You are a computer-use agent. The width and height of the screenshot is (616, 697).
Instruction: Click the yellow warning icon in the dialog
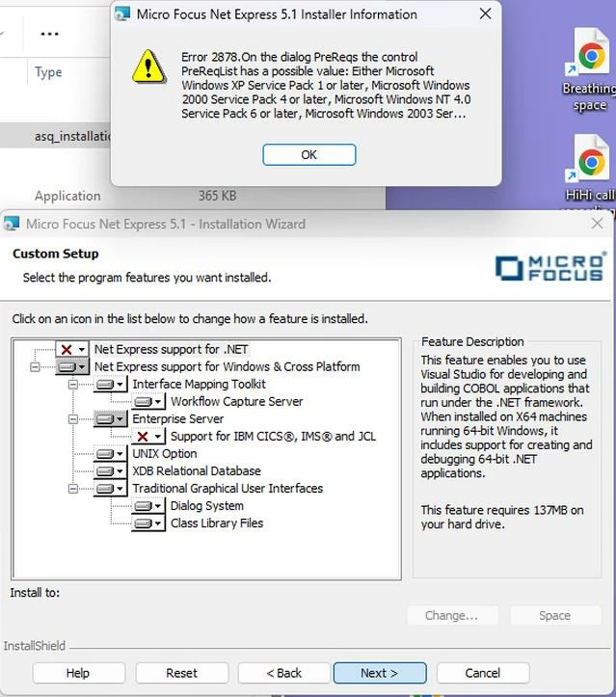tap(148, 67)
